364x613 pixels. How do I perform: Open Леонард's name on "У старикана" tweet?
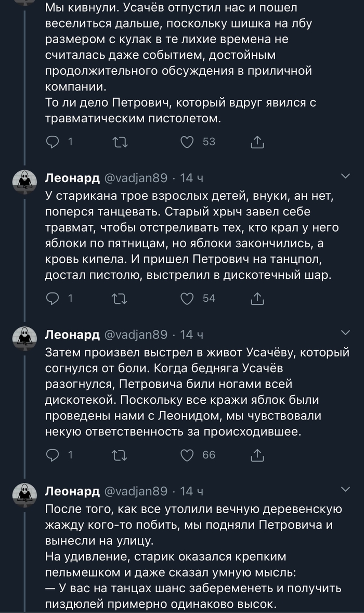pos(72,178)
